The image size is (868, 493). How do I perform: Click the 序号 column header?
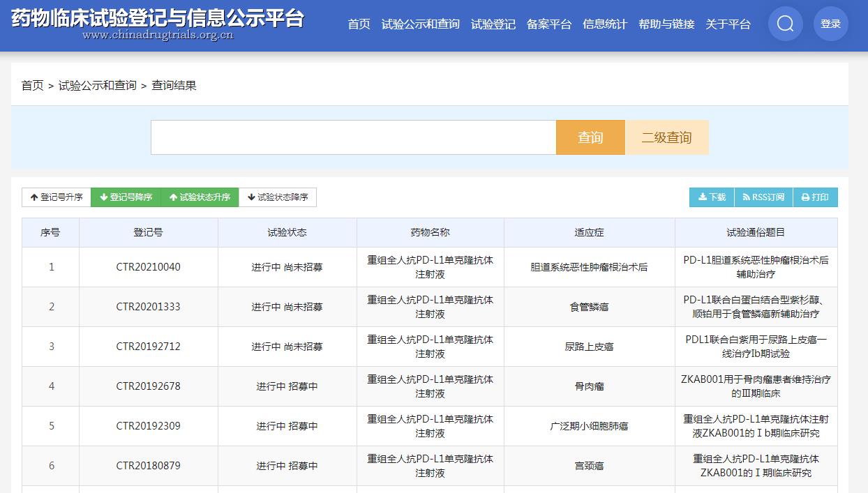(x=50, y=232)
